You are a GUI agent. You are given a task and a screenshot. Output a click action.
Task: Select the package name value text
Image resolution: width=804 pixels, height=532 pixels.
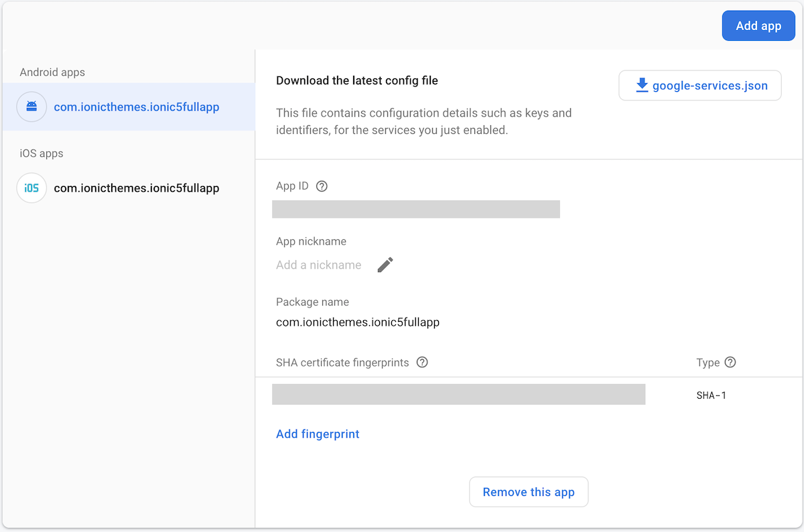click(358, 322)
